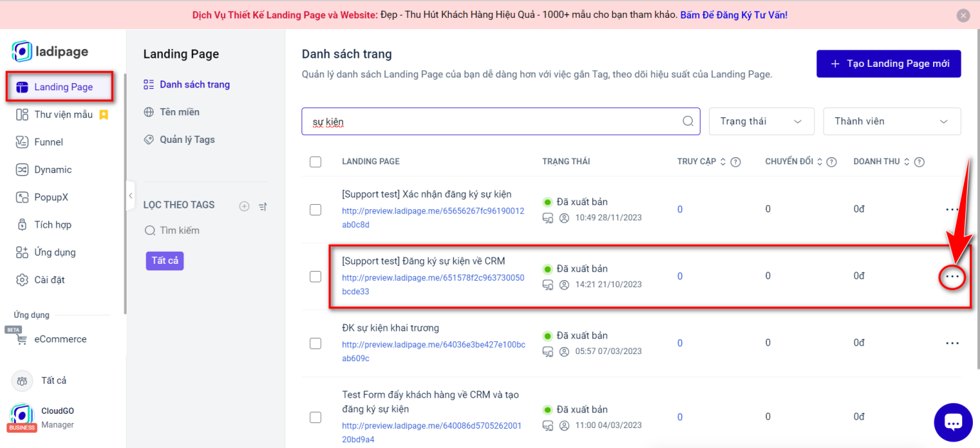Click Bấm Để Đăng Ký Tư Vấn link
Viewport: 980px width, 448px height.
tap(733, 15)
